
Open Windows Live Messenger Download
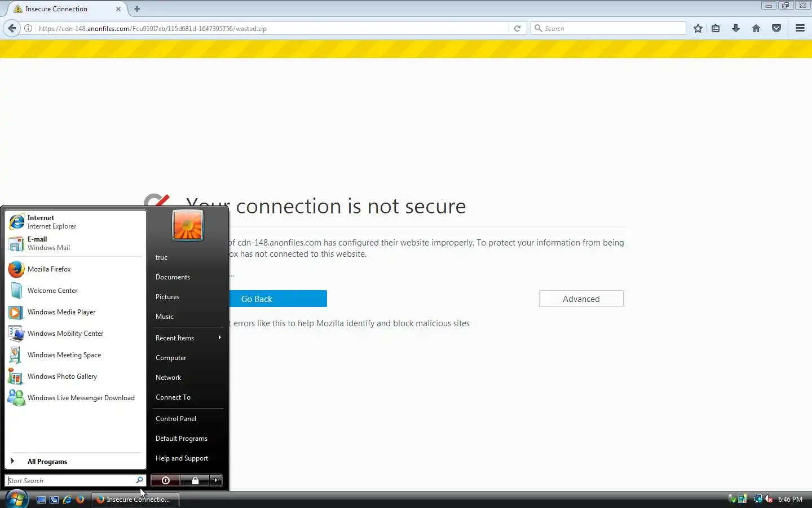coord(76,398)
